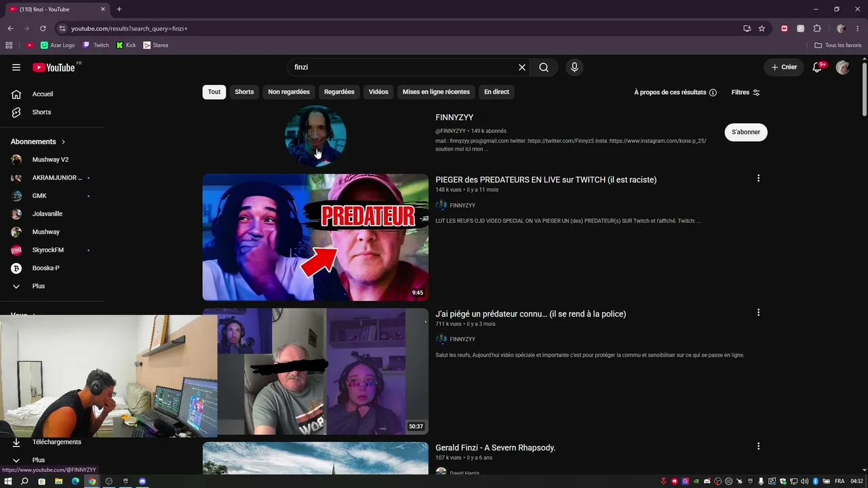Open more options for Gerald Finzi video

pos(758,446)
